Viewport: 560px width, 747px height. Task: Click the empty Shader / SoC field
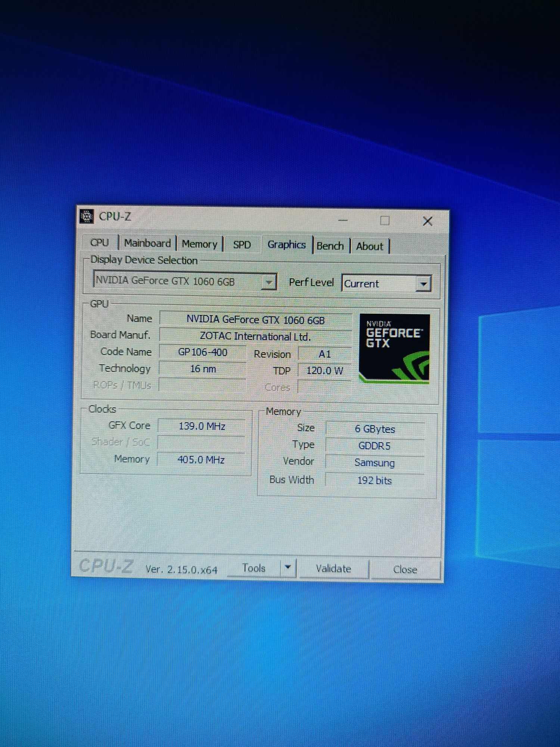(x=201, y=443)
